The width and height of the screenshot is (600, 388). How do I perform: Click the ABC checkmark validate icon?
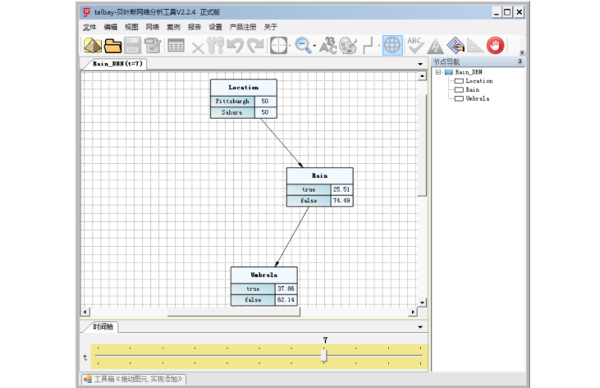[x=415, y=46]
